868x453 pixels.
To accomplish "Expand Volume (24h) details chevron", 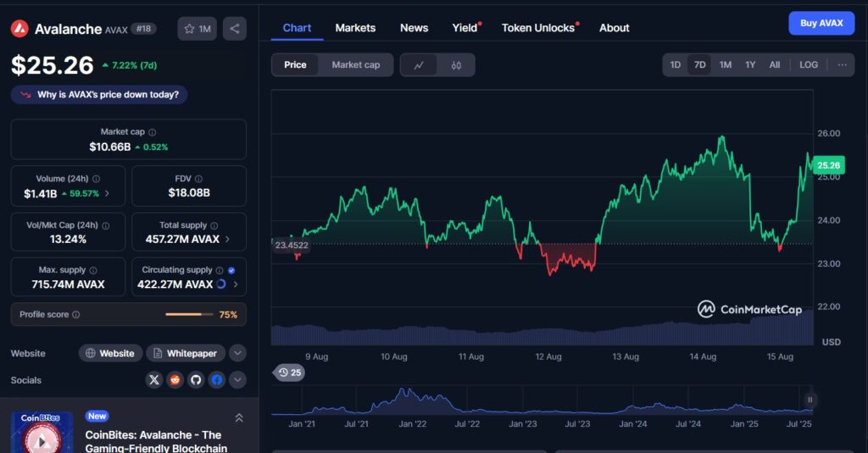I will point(107,194).
